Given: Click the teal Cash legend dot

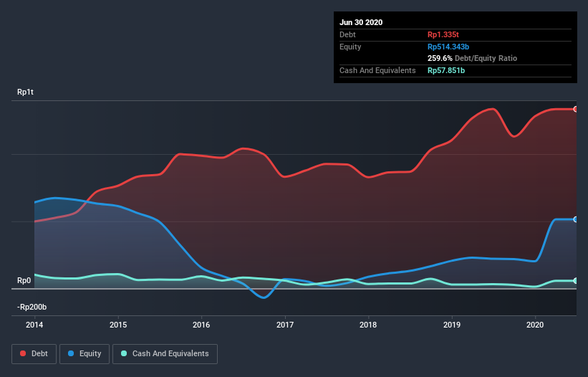Looking at the screenshot, I should (124, 353).
